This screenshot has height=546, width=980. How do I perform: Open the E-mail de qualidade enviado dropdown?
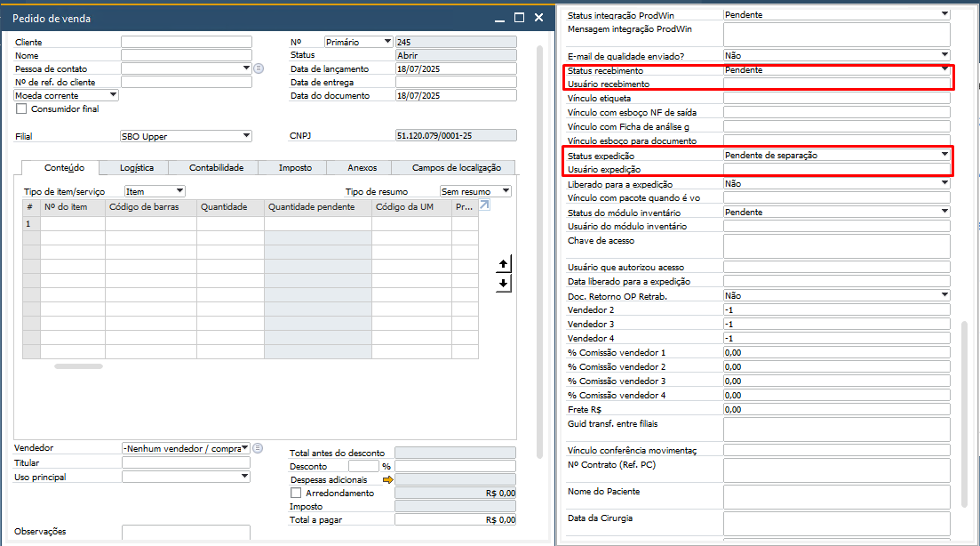pyautogui.click(x=944, y=55)
